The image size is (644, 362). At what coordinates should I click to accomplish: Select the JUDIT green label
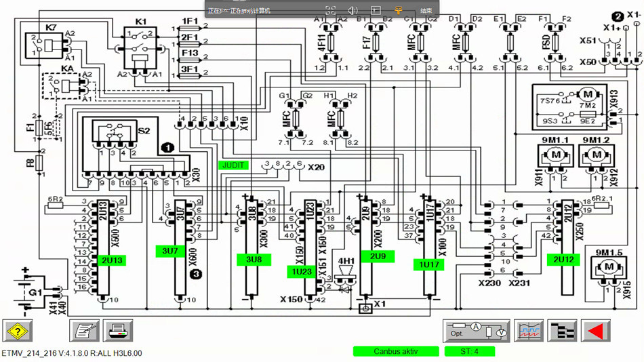click(x=233, y=165)
